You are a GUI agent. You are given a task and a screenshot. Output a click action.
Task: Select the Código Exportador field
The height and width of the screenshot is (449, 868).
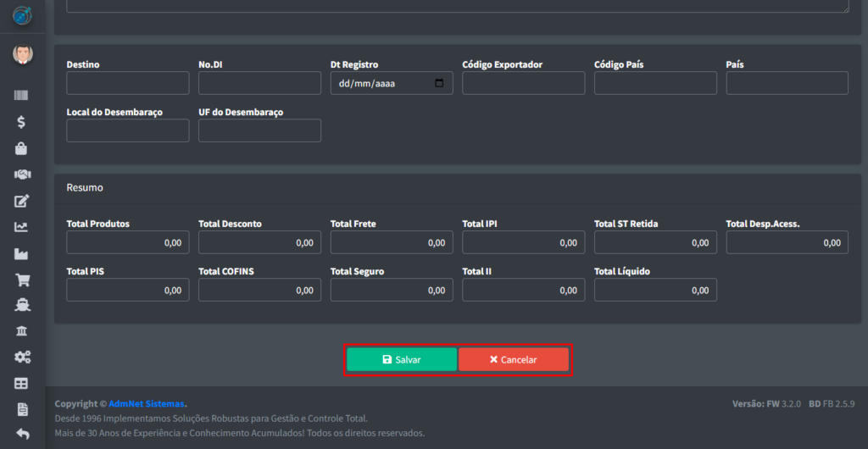pyautogui.click(x=523, y=83)
